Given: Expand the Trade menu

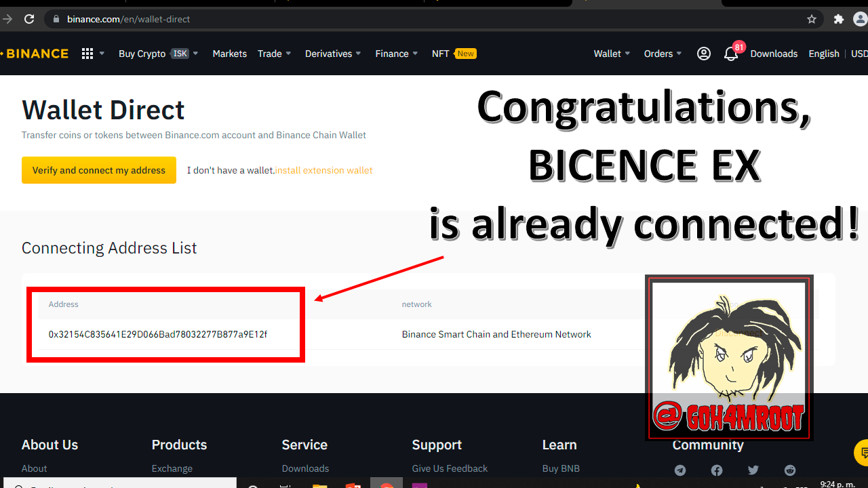Looking at the screenshot, I should [275, 54].
